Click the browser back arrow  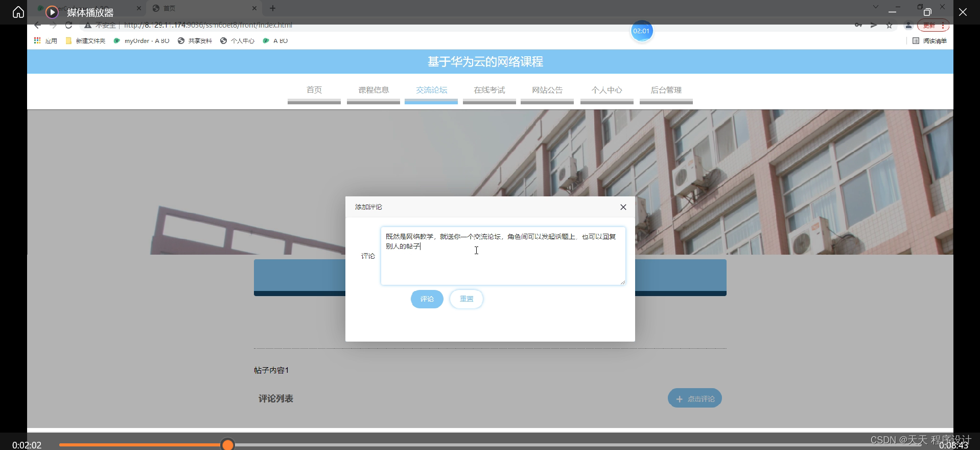tap(37, 25)
